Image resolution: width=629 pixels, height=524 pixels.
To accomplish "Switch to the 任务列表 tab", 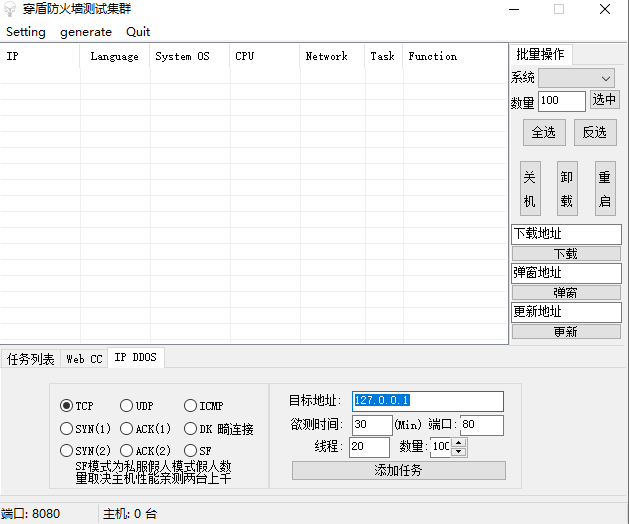I will coord(31,359).
